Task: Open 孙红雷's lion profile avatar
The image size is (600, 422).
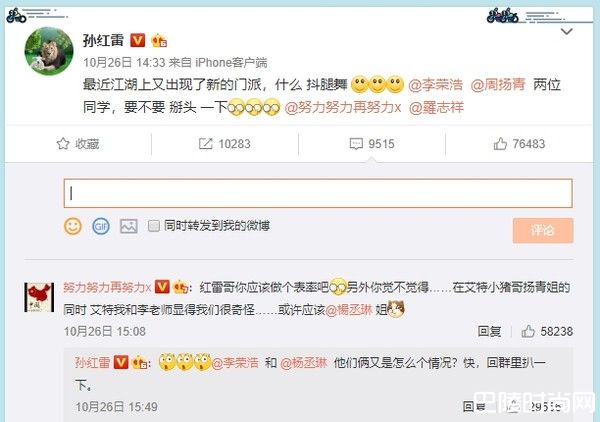Action: click(49, 51)
